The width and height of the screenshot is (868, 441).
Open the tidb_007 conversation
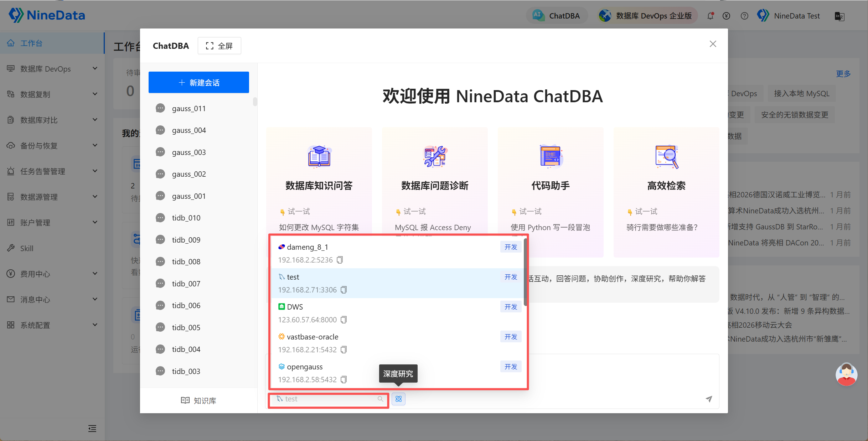point(199,284)
